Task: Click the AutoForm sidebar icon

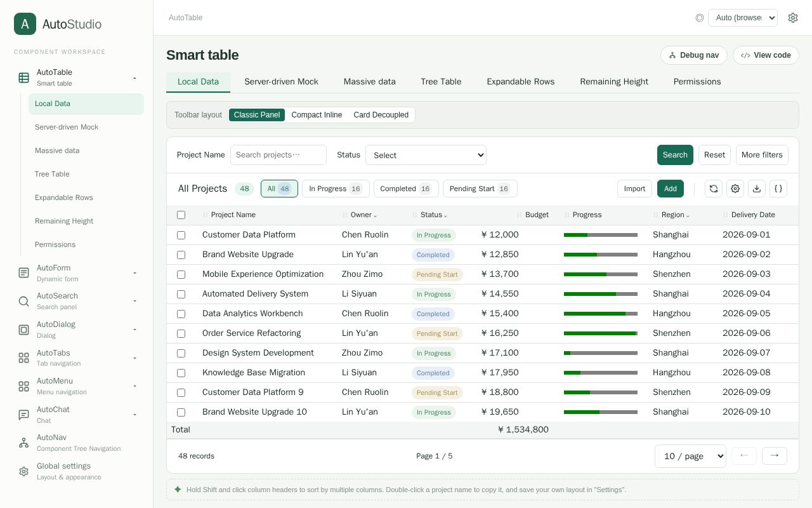Action: (x=23, y=273)
